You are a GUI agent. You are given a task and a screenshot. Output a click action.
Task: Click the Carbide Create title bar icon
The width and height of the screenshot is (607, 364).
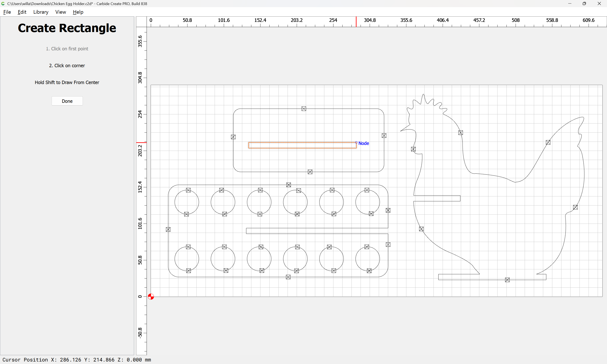(3, 4)
